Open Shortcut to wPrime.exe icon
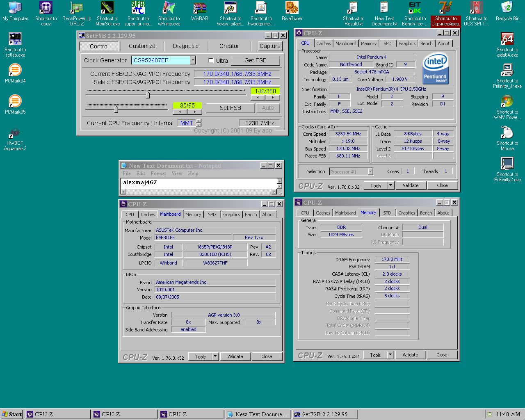 point(169,14)
